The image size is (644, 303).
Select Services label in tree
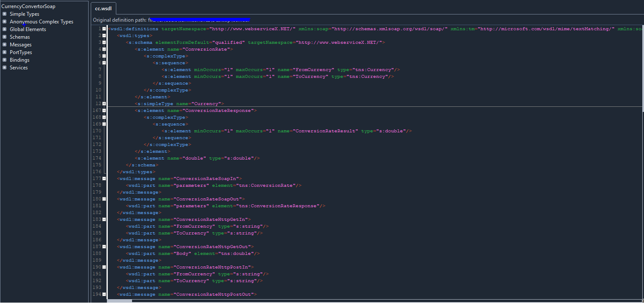[x=19, y=68]
